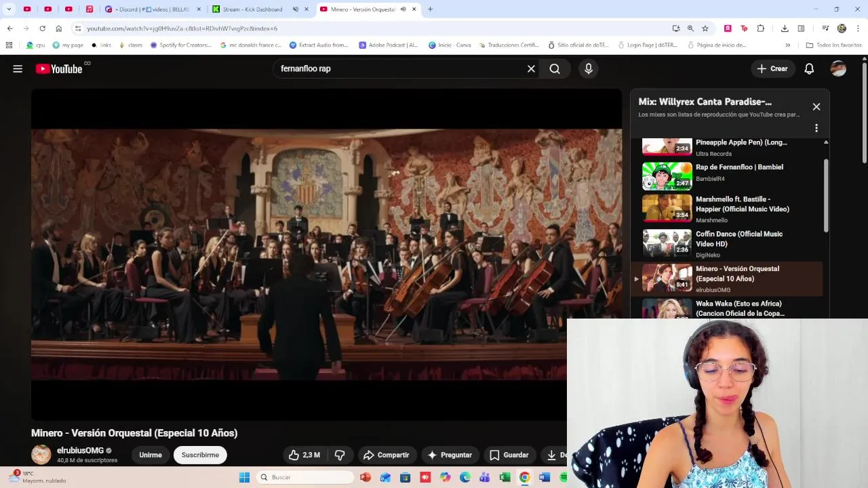Viewport: 868px width, 488px height.
Task: Close the Minero - Versión Orquestal tab
Action: point(414,9)
